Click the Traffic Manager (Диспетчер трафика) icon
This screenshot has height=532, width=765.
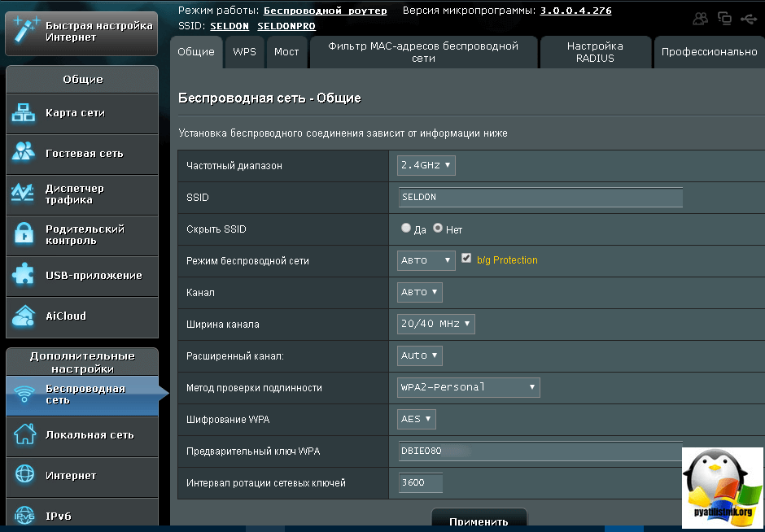(x=24, y=194)
